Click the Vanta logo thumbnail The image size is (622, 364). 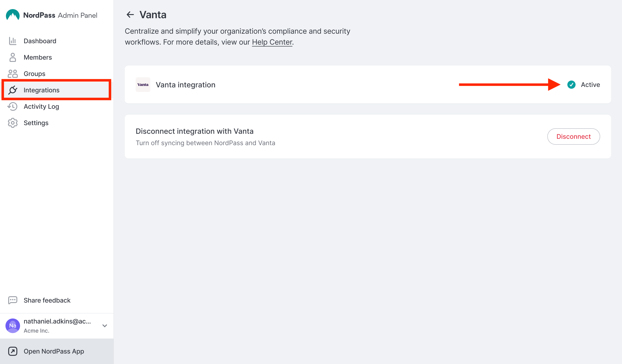[x=143, y=85]
